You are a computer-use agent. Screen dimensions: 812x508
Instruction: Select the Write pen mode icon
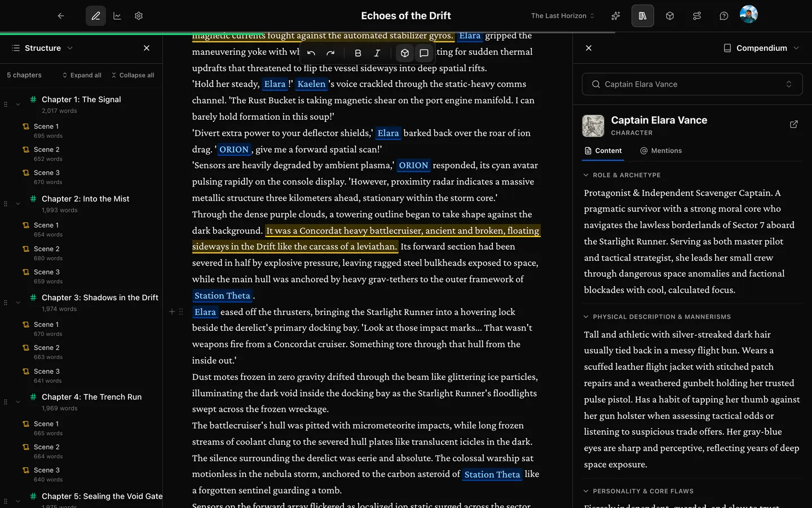click(x=96, y=16)
